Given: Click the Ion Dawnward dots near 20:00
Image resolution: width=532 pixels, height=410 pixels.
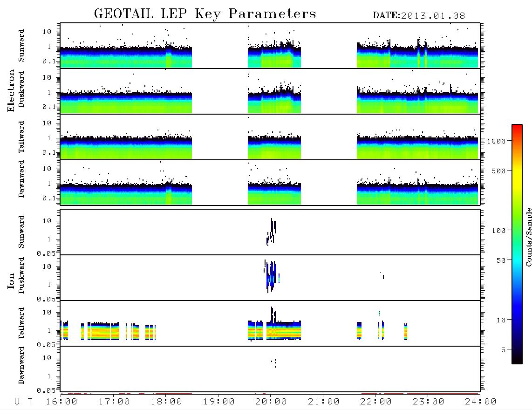Looking at the screenshot, I should click(274, 363).
